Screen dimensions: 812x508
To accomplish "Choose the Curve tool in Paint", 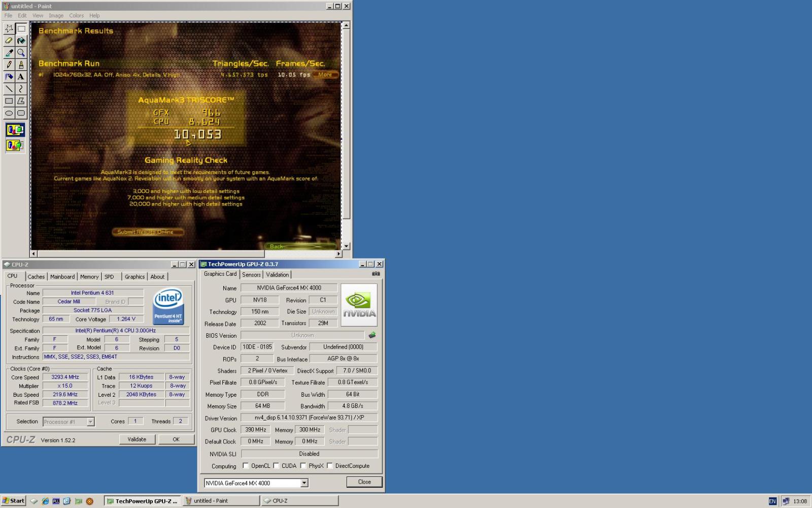I will tap(21, 89).
